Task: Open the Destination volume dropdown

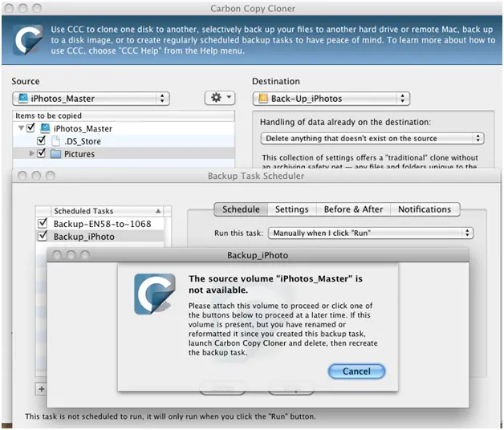Action: click(331, 99)
